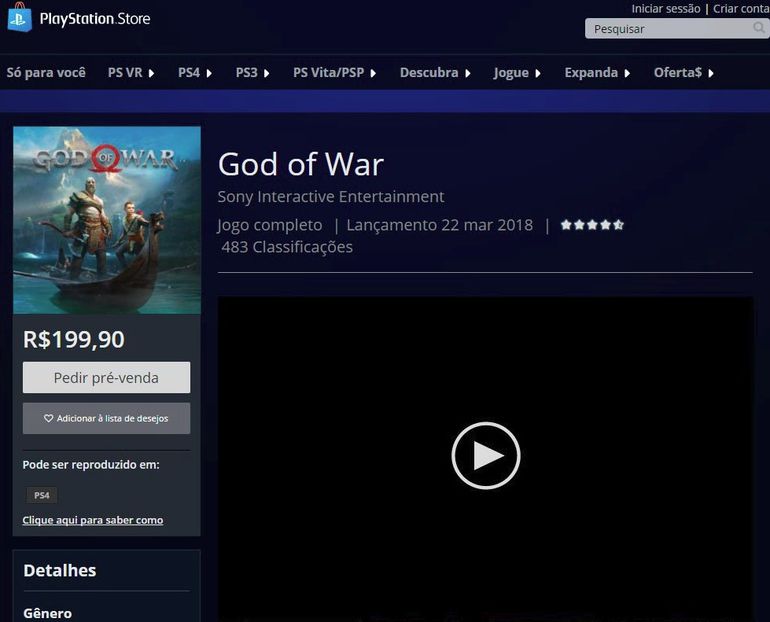Expand the Expanda menu arrow
The width and height of the screenshot is (770, 622).
pos(627,73)
